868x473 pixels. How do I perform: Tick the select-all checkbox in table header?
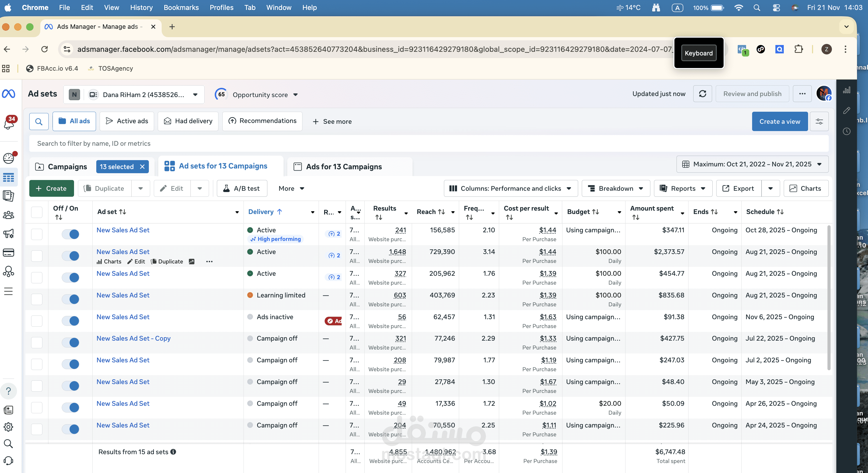tap(37, 212)
